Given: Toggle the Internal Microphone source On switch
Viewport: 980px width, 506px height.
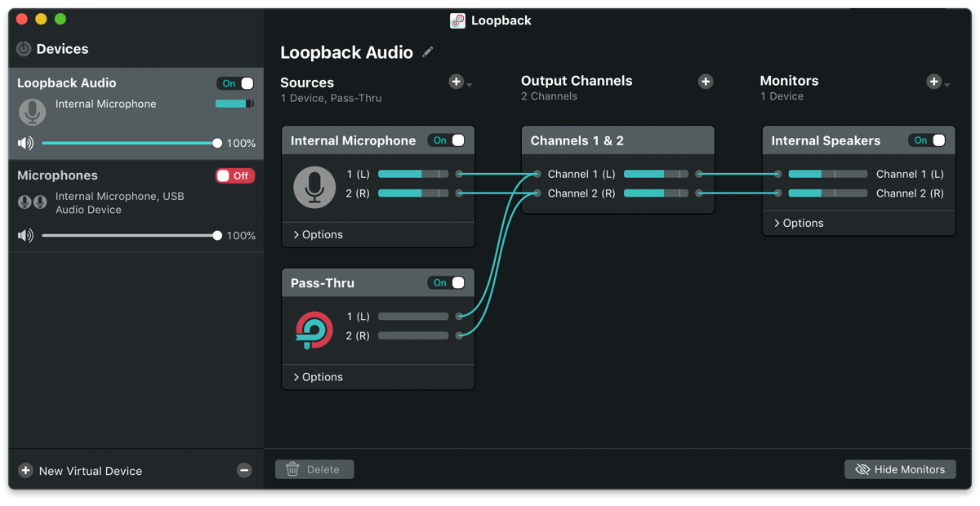Looking at the screenshot, I should pyautogui.click(x=447, y=140).
